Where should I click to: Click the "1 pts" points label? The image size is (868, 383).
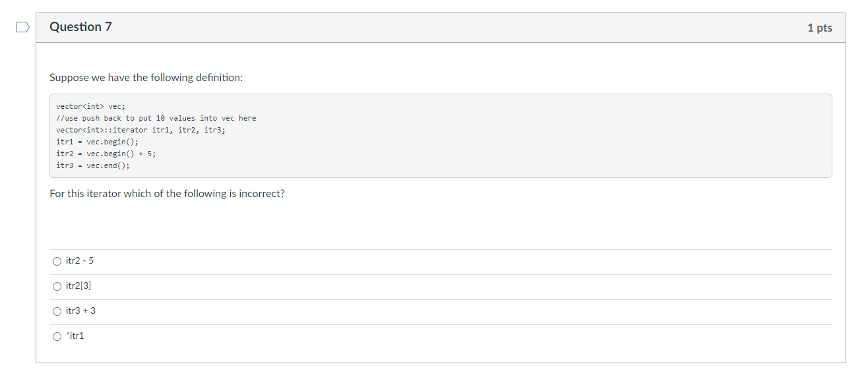pos(819,28)
